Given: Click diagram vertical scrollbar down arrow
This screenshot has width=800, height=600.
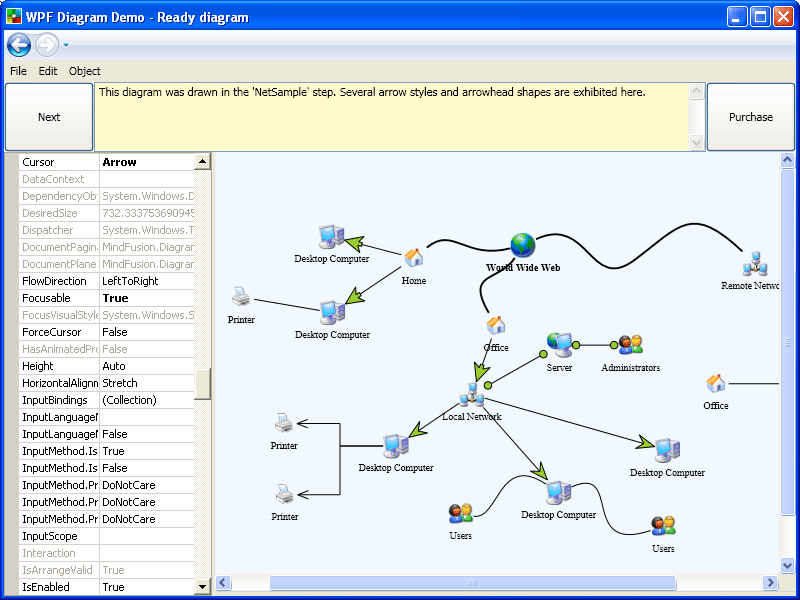Looking at the screenshot, I should coord(787,565).
